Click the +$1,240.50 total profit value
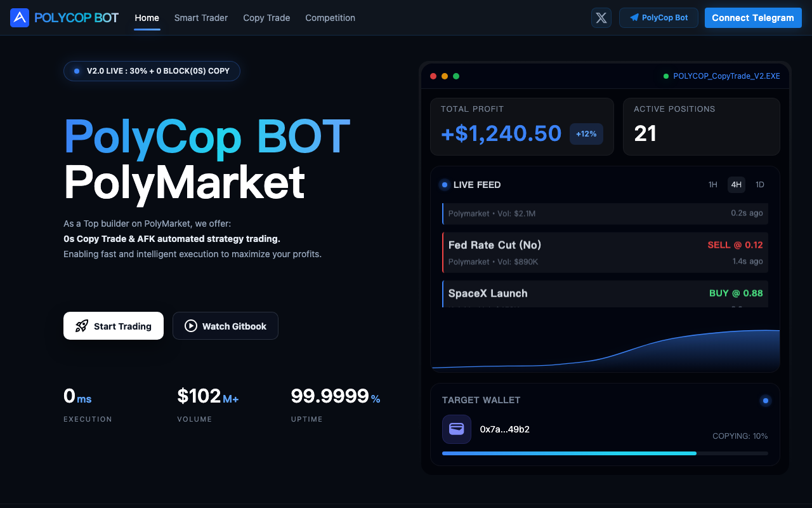Image resolution: width=812 pixels, height=508 pixels. click(x=501, y=133)
